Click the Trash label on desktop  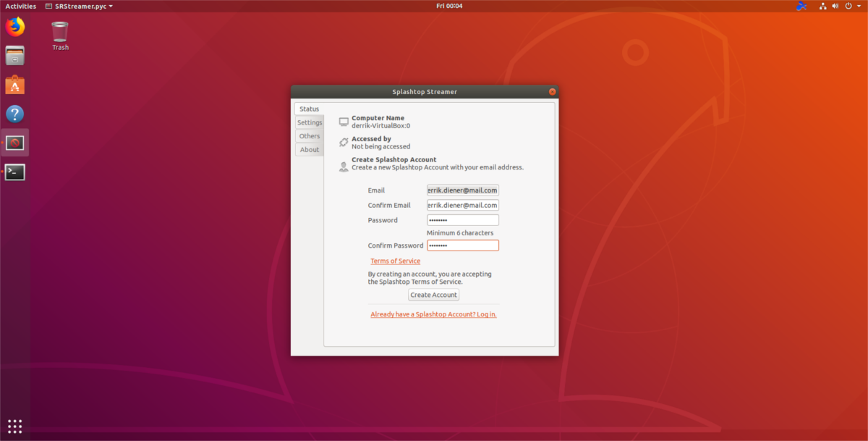pos(60,48)
